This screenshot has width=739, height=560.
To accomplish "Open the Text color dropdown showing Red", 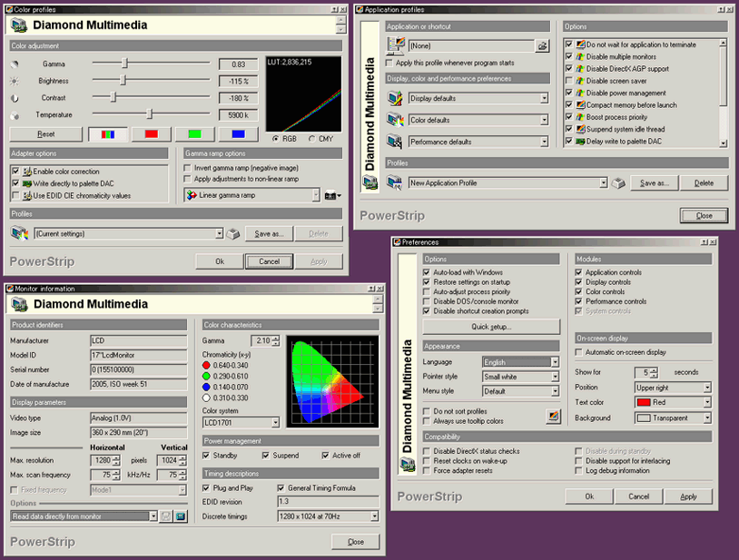I will click(707, 402).
